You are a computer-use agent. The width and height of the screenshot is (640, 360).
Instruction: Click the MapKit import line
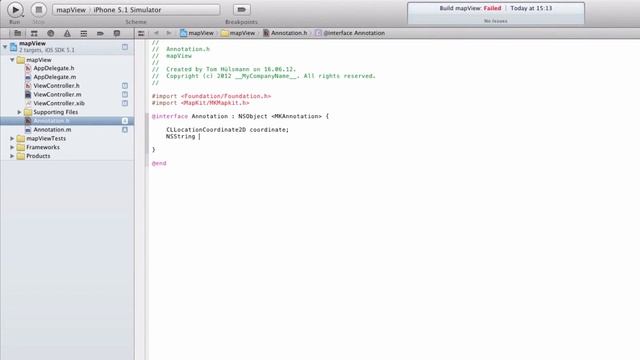200,103
